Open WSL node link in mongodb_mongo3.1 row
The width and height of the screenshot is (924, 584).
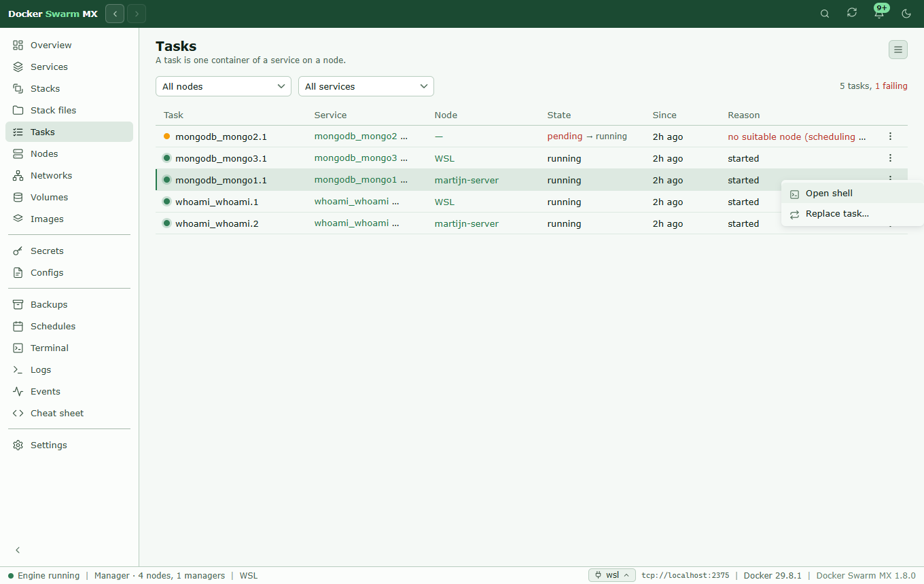point(444,158)
